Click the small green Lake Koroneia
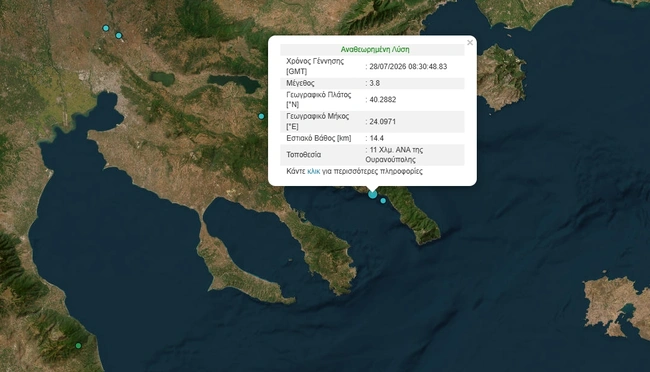 click(x=162, y=78)
